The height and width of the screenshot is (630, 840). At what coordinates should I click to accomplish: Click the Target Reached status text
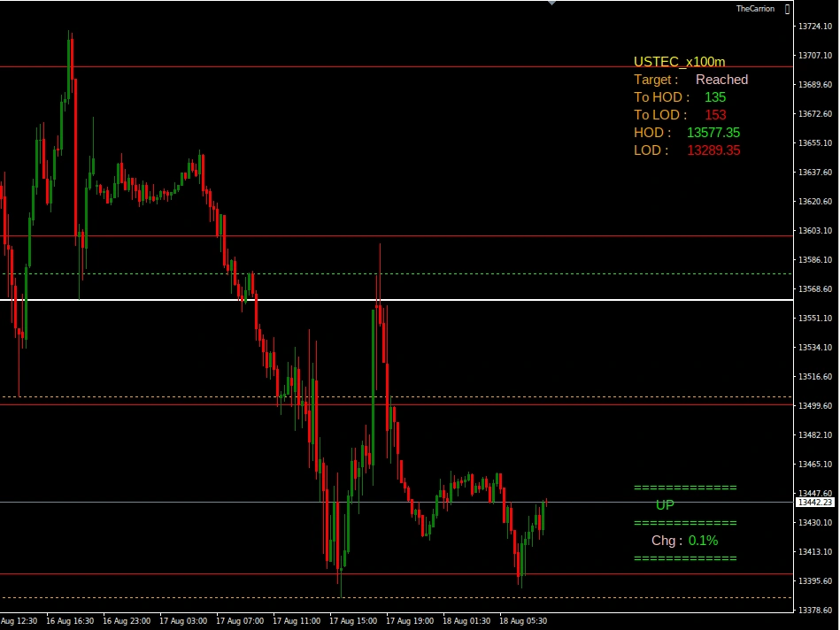(691, 80)
